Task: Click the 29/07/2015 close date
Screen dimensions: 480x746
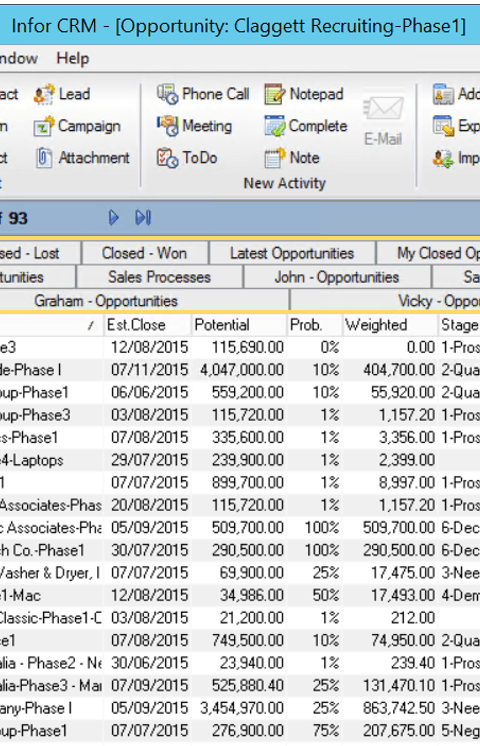Action: click(x=147, y=460)
